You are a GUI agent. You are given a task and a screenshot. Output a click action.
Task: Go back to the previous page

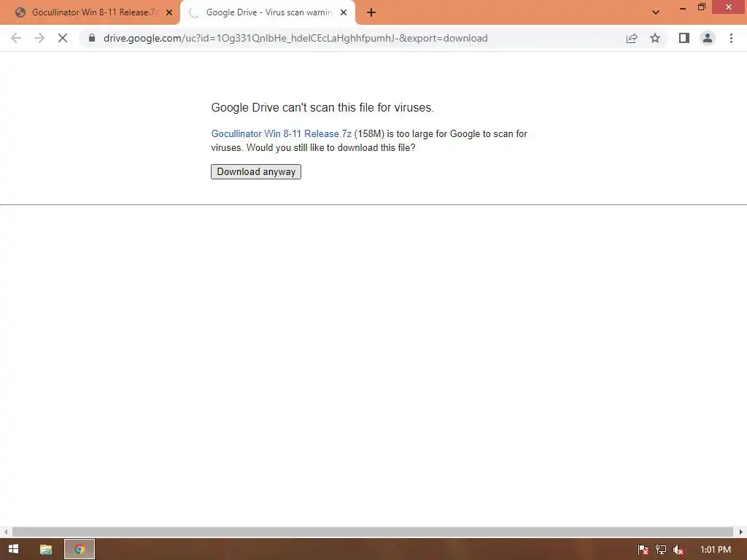coord(16,38)
